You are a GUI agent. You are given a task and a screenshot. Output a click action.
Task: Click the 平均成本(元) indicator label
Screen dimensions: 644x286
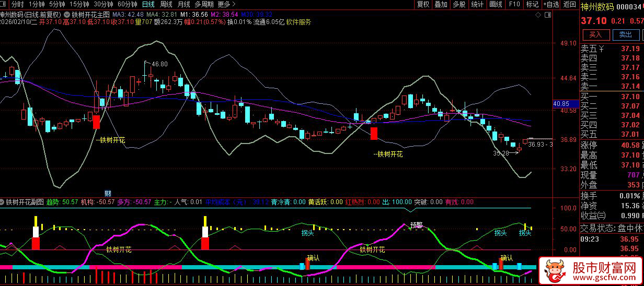point(228,201)
